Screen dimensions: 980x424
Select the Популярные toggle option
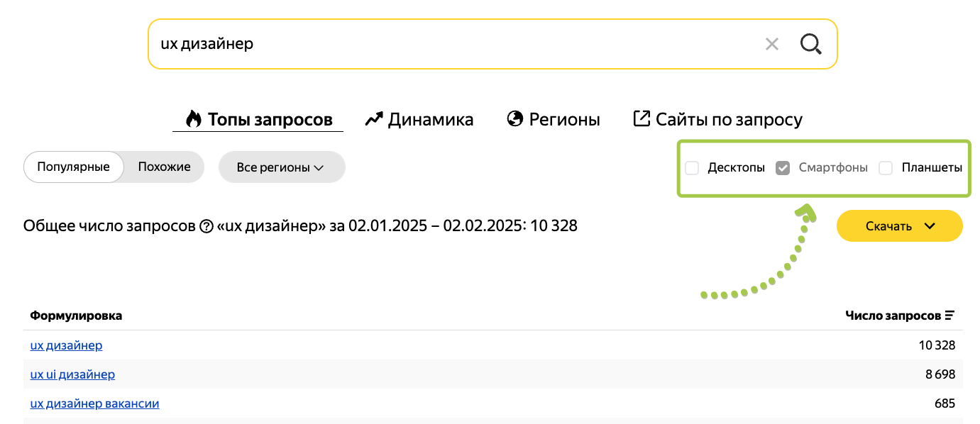point(74,167)
